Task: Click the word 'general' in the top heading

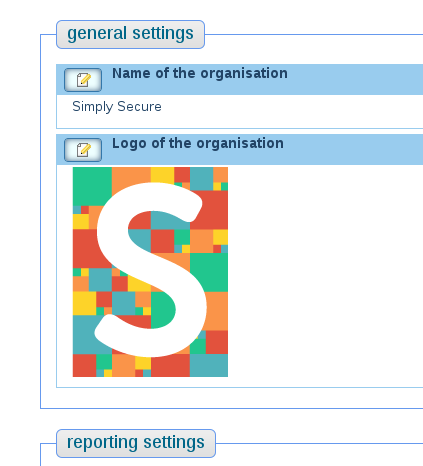Action: tap(97, 34)
